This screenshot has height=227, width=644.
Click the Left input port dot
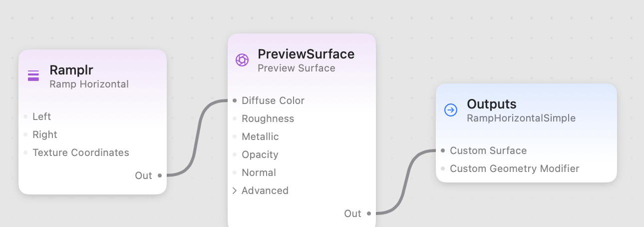(25, 116)
